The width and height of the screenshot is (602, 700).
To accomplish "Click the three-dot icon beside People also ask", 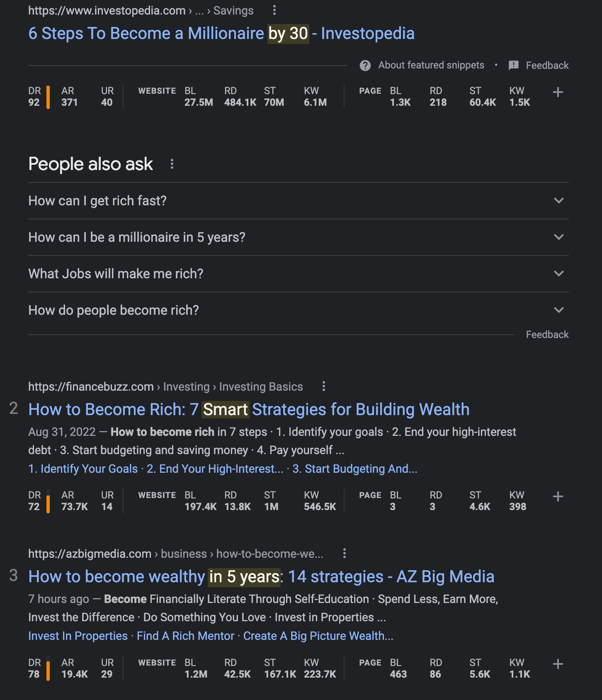I will [x=172, y=164].
